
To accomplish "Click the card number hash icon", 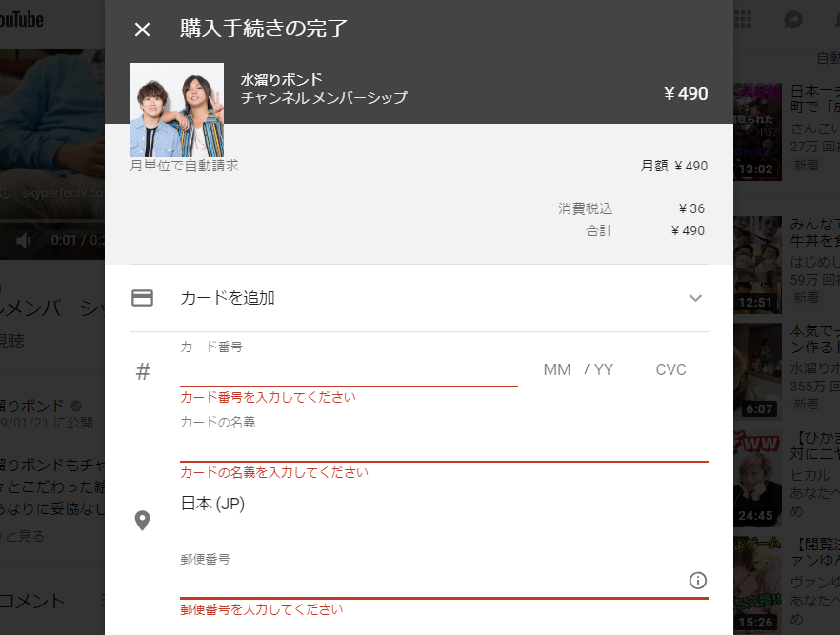I will [143, 372].
